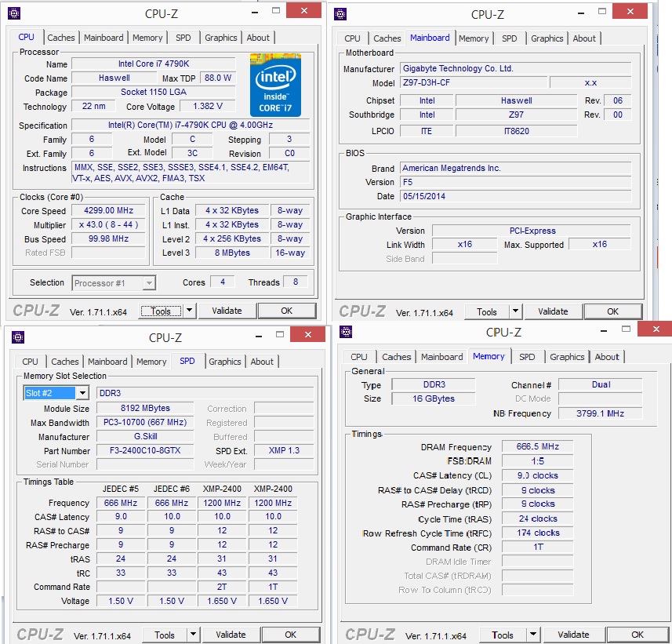Image resolution: width=672 pixels, height=644 pixels.
Task: Click part number 'F3-2400C10-8GTX'
Action: click(x=145, y=450)
